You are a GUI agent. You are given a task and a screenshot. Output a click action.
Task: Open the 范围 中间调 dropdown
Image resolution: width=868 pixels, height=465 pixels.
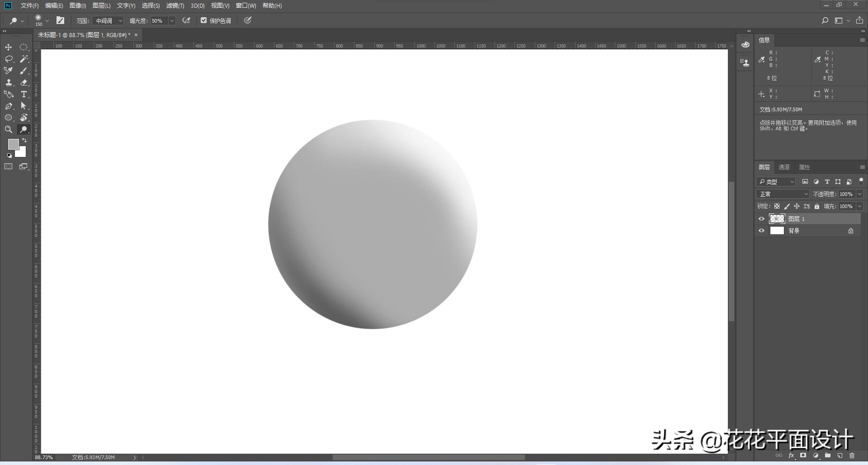coord(108,21)
